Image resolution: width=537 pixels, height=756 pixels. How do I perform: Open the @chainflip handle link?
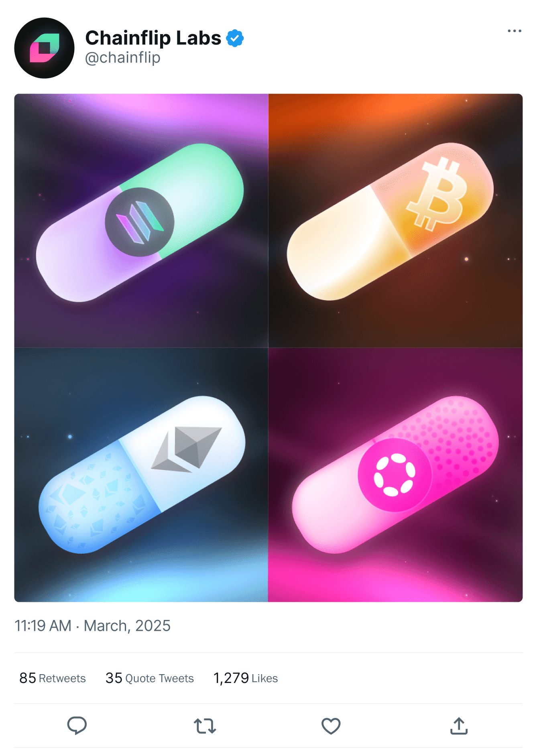click(123, 58)
